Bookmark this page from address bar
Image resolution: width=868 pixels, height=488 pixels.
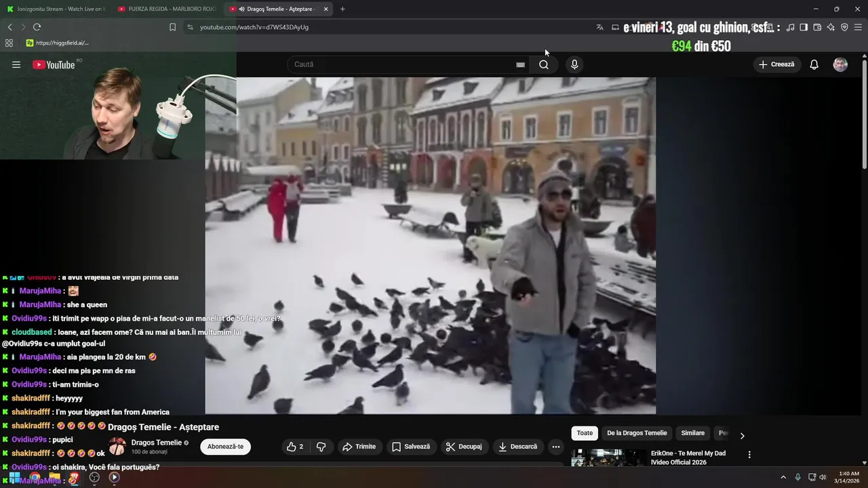click(172, 27)
